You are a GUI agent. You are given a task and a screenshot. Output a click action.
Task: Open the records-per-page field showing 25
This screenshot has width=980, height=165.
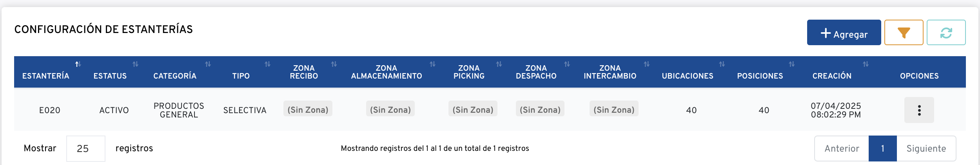pyautogui.click(x=85, y=148)
